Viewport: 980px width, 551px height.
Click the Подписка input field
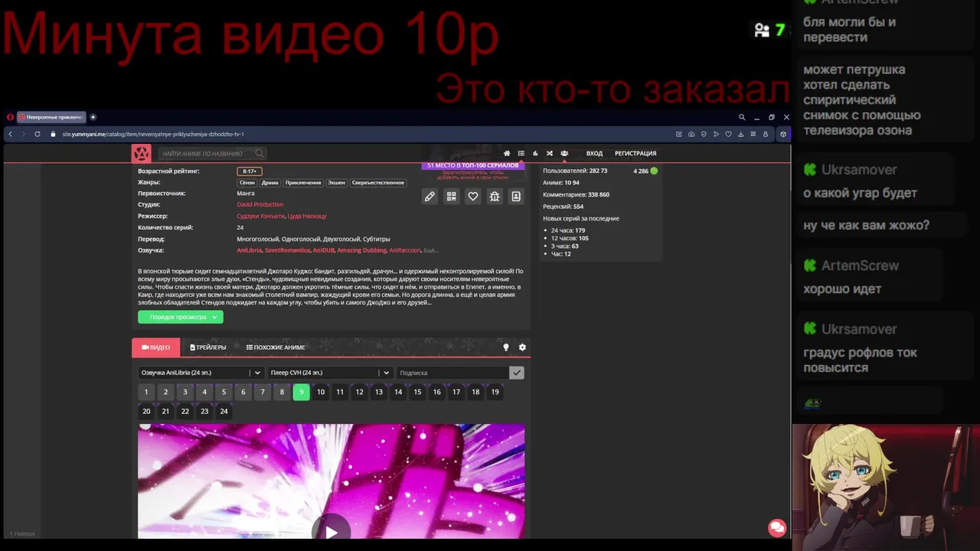click(x=452, y=373)
